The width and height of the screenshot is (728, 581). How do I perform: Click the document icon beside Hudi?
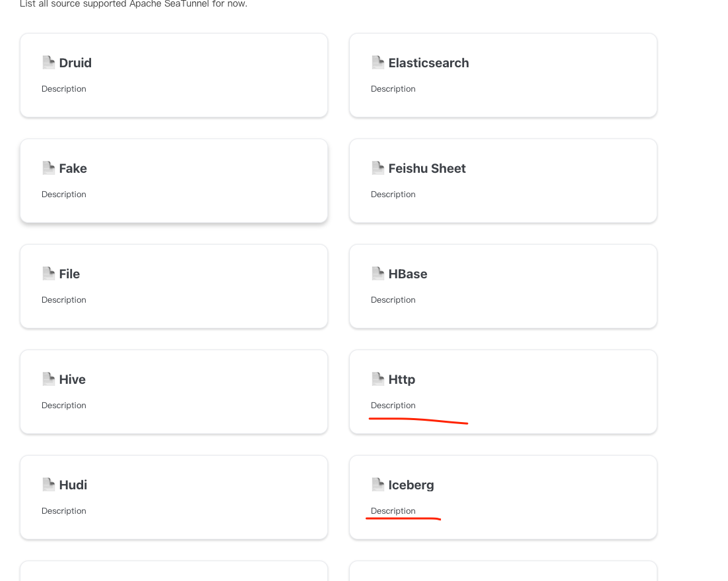pyautogui.click(x=48, y=484)
